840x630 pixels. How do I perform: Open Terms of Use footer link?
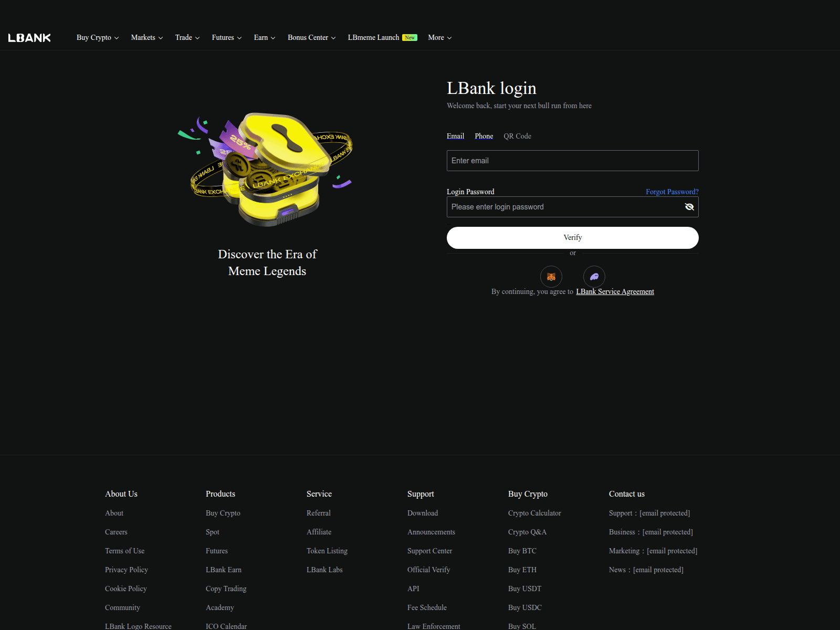click(124, 551)
